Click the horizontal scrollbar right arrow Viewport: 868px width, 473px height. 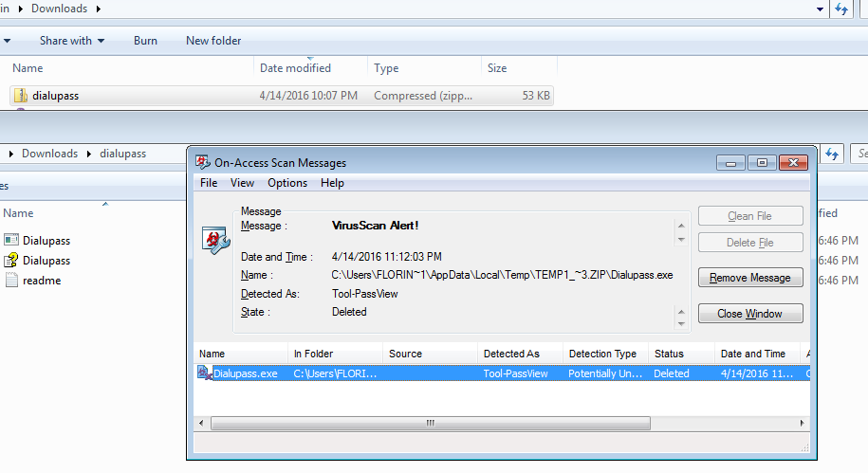point(803,423)
